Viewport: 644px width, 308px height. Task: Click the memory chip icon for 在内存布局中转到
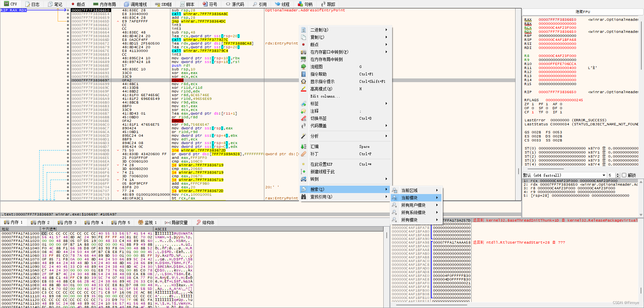304,59
